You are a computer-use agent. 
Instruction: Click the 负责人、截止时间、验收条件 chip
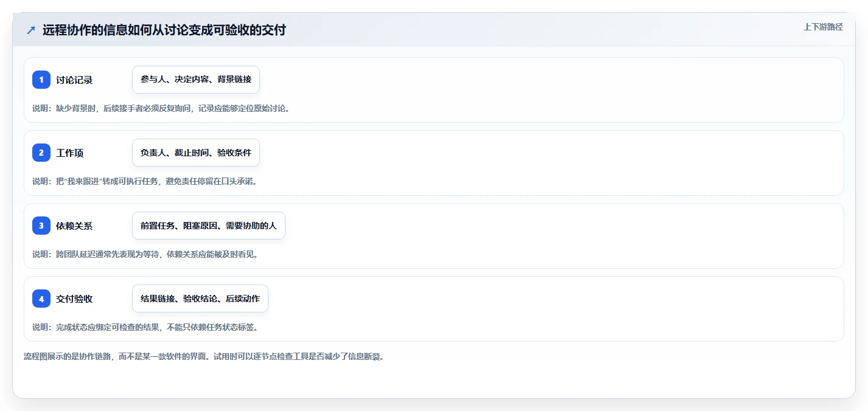[x=196, y=153]
